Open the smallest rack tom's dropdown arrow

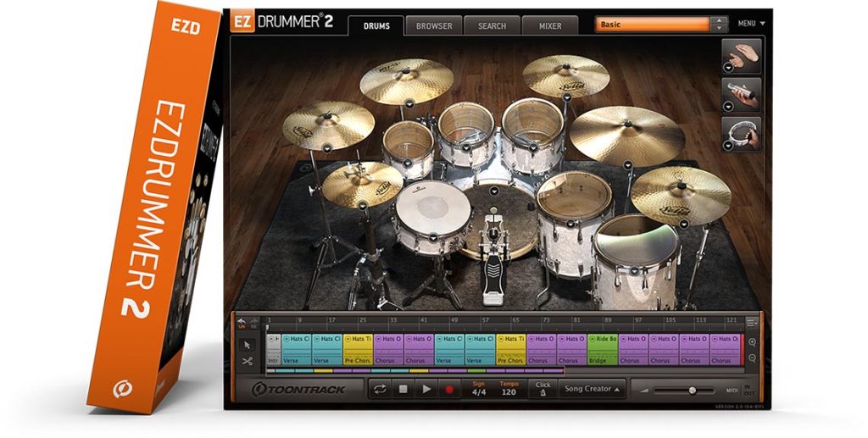408,164
